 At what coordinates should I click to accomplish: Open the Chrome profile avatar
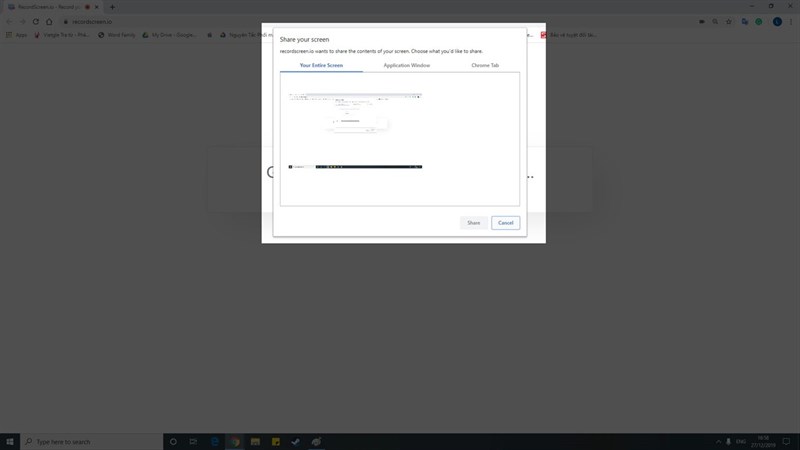tap(777, 21)
